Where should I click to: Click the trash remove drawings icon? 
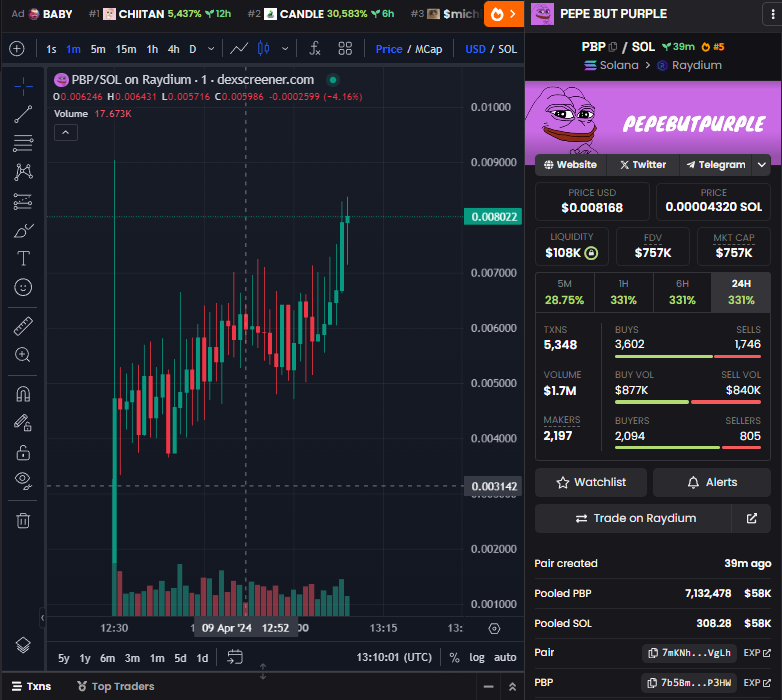(x=23, y=521)
